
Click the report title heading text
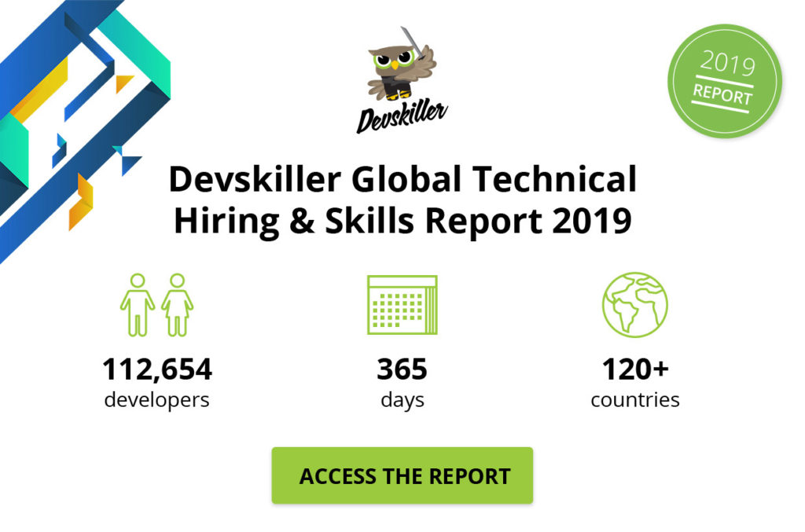pos(402,199)
